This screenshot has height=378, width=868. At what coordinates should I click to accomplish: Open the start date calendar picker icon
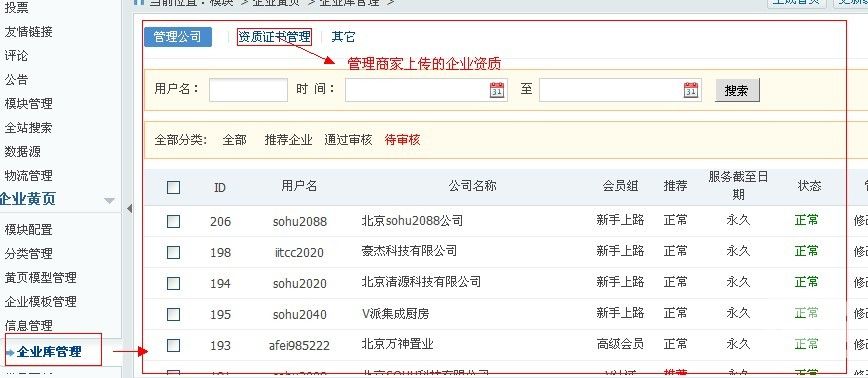pyautogui.click(x=497, y=90)
